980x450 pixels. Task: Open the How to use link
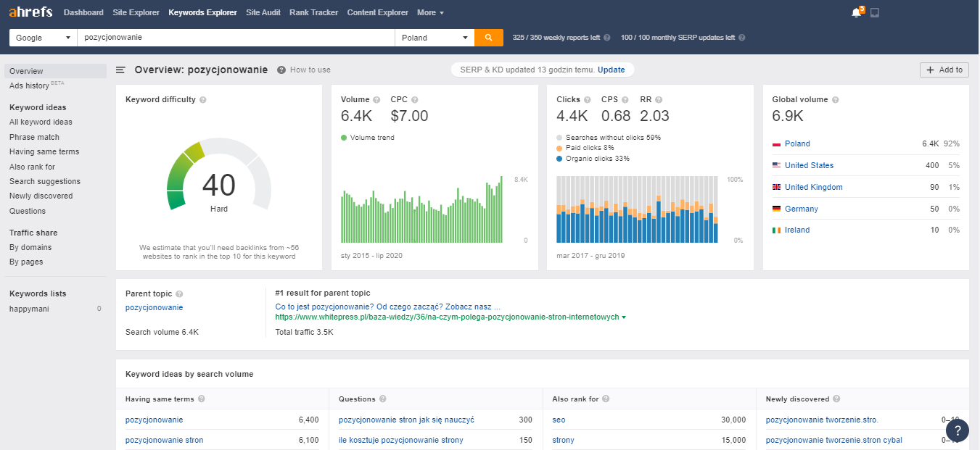point(310,70)
